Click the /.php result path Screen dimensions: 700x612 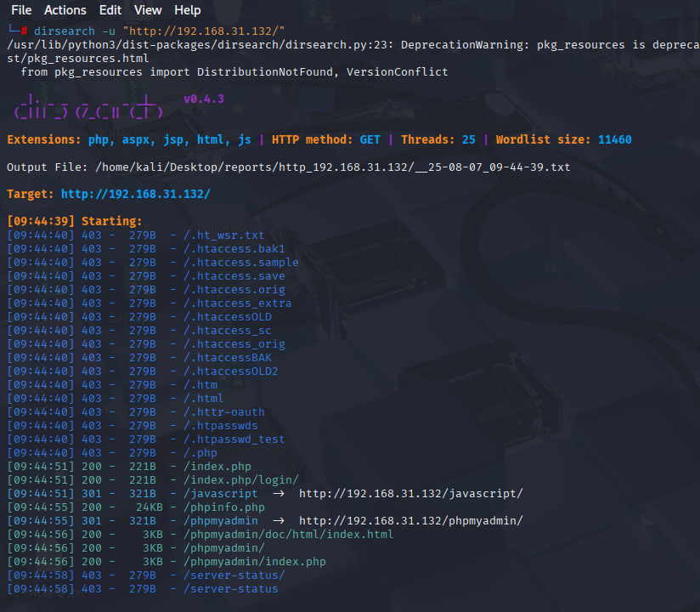tap(200, 453)
